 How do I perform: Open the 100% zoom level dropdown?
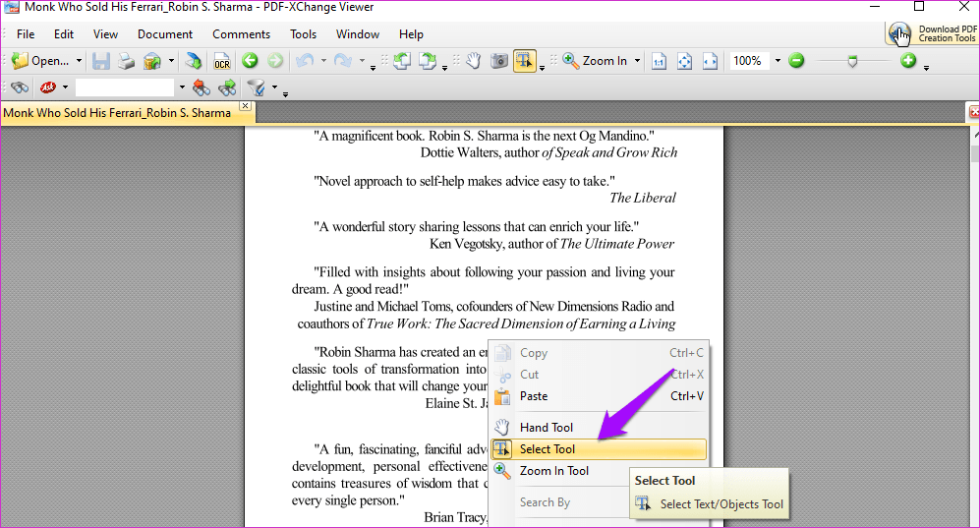coord(778,61)
